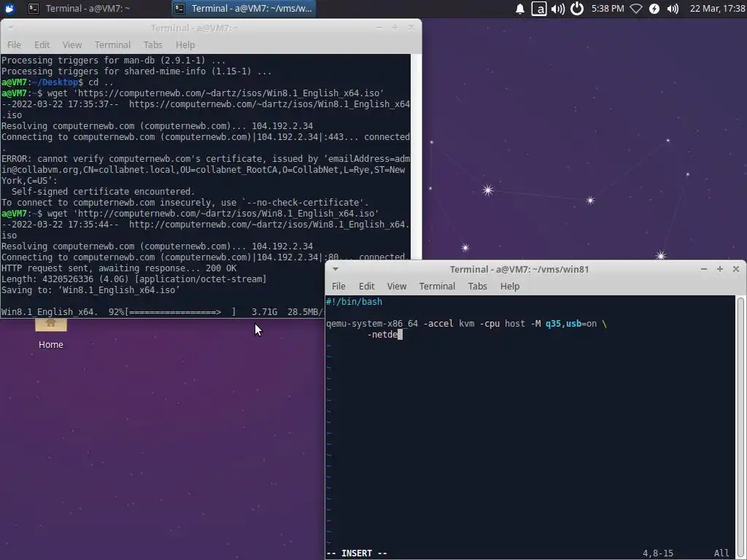The height and width of the screenshot is (560, 747).
Task: Click the scrollbar of ~/vms/win81 terminal
Action: point(740,427)
